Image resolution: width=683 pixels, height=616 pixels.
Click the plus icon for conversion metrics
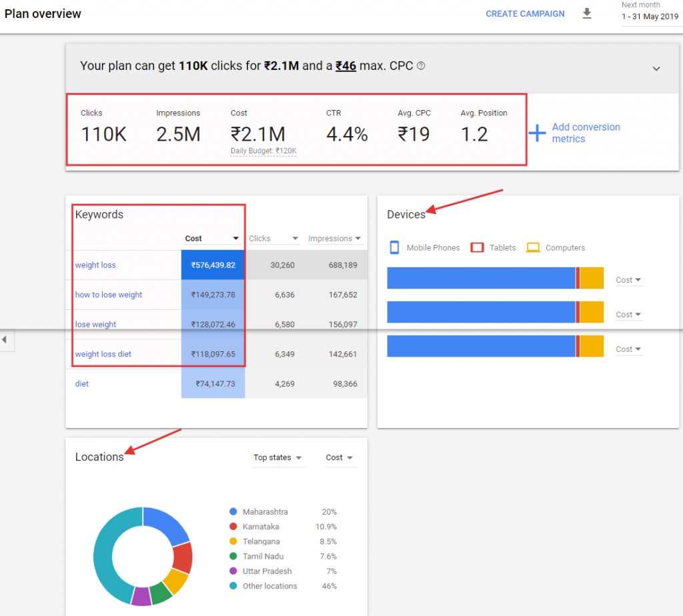pos(537,133)
